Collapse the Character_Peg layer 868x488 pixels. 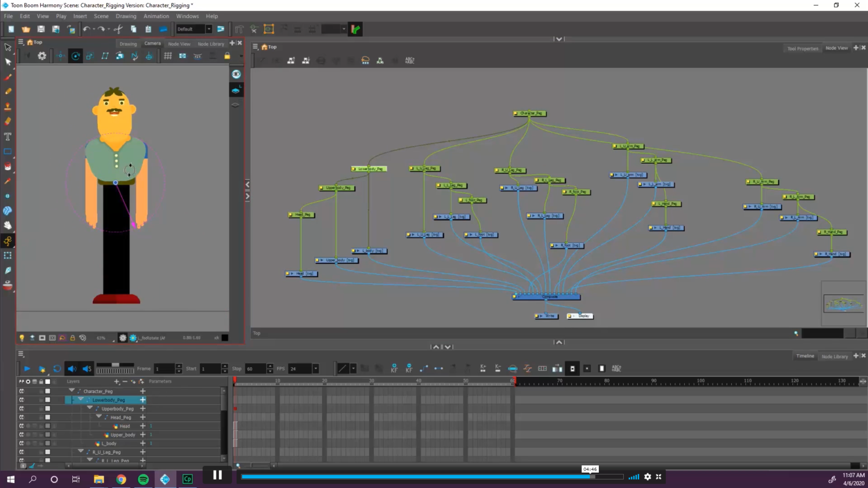[x=72, y=391]
